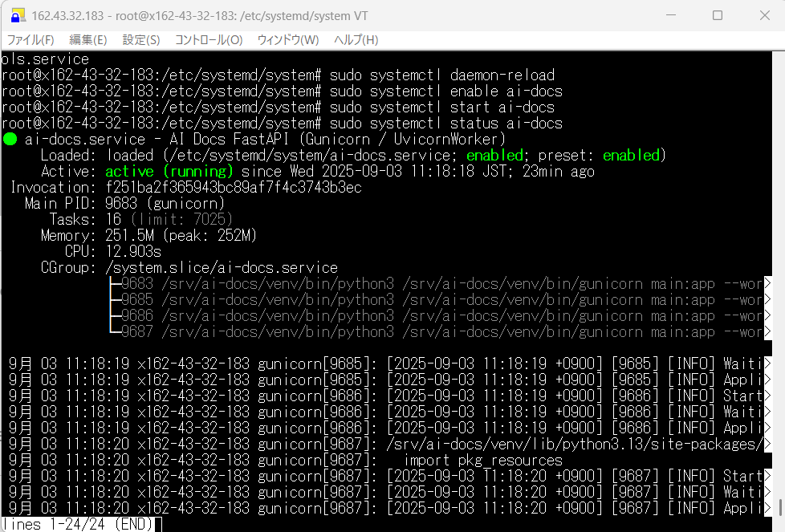Click the terminal vertical scrollbar thumb
This screenshot has width=785, height=532.
click(779, 507)
